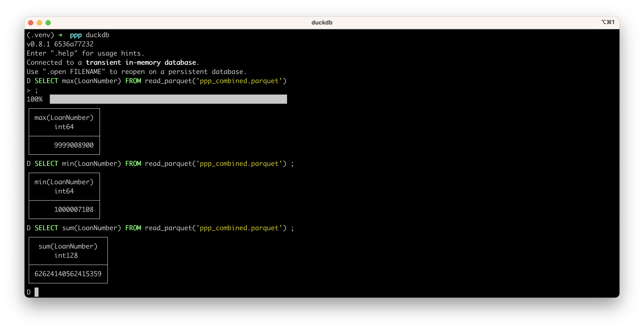
Task: Click the red close window button
Action: (x=31, y=23)
